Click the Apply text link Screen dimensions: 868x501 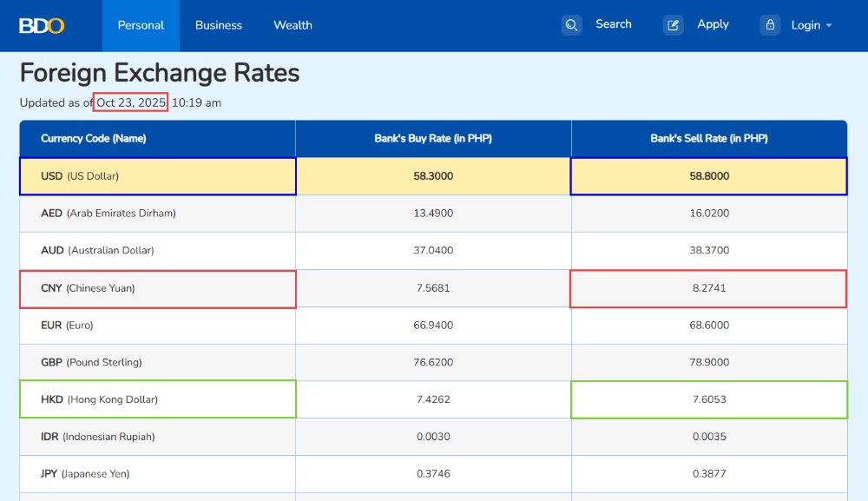coord(713,24)
